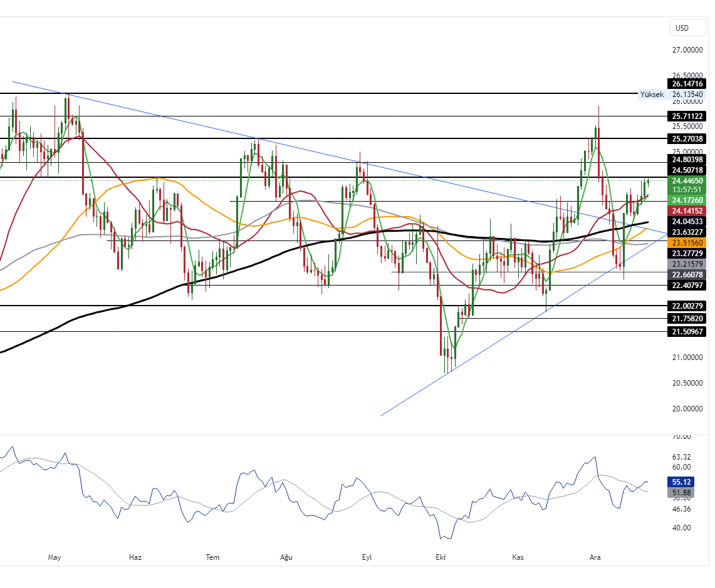Click the 21.50967 price level label

tap(687, 332)
